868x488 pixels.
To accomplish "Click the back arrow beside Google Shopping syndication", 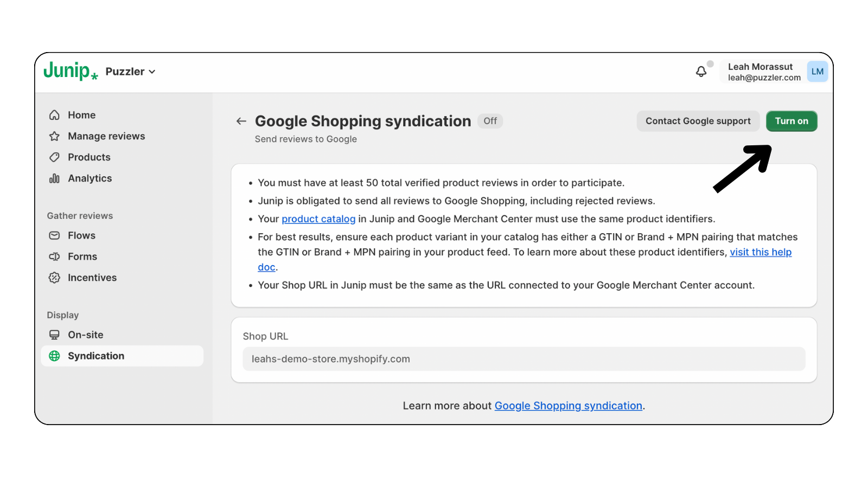I will tap(241, 121).
